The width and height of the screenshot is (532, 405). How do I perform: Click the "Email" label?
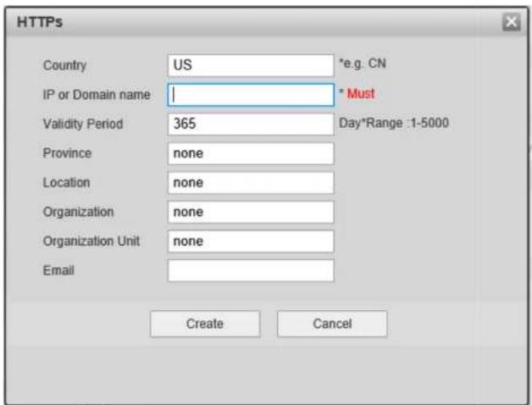coord(58,270)
